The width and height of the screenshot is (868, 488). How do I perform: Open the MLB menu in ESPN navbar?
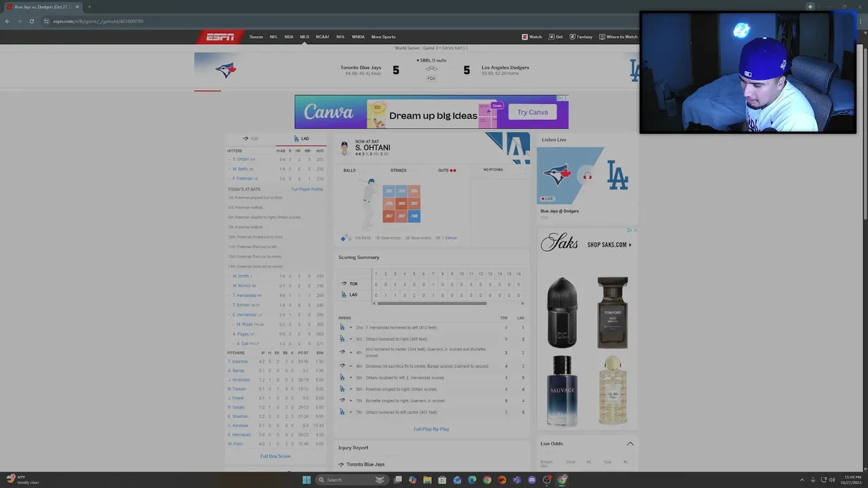tap(304, 37)
